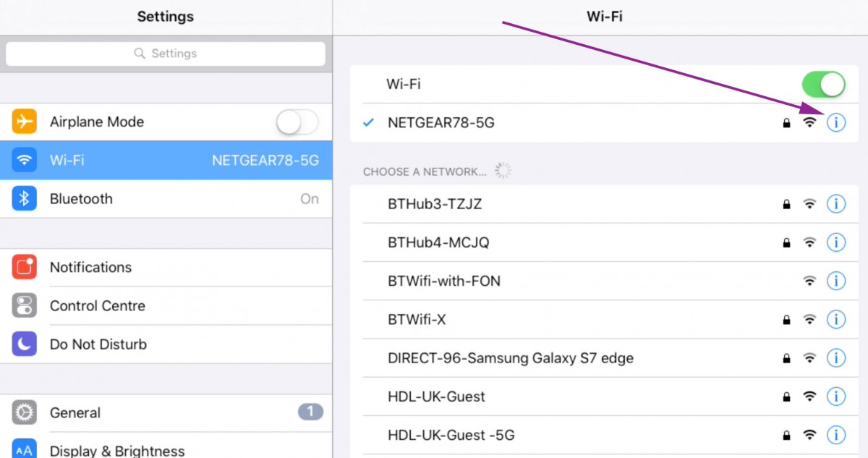Click the Settings search field
Image resolution: width=868 pixels, height=458 pixels.
coord(166,54)
